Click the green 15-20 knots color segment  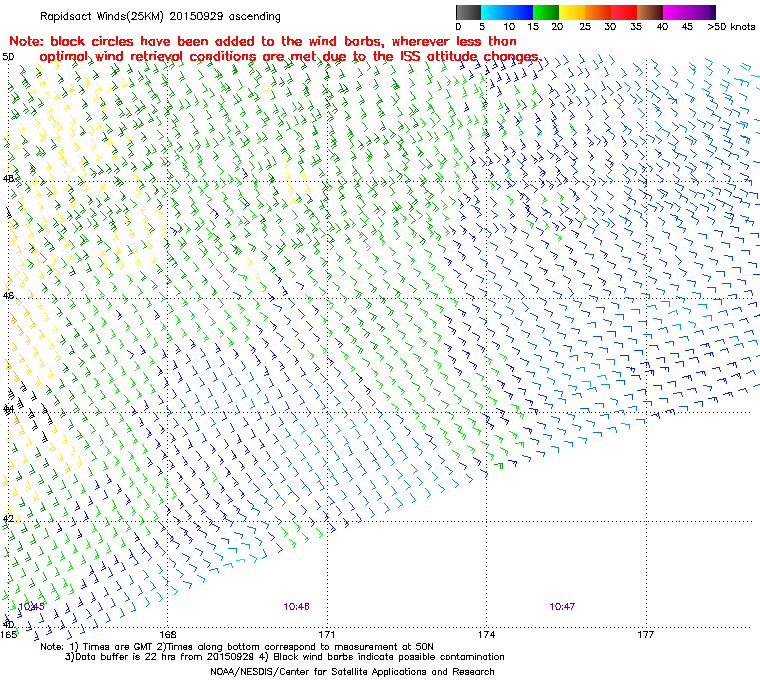(546, 12)
